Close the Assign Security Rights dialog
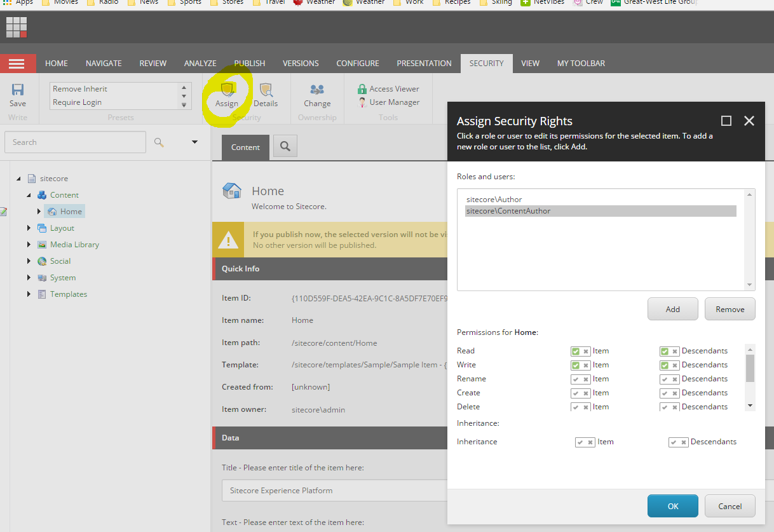The width and height of the screenshot is (774, 532). click(749, 121)
